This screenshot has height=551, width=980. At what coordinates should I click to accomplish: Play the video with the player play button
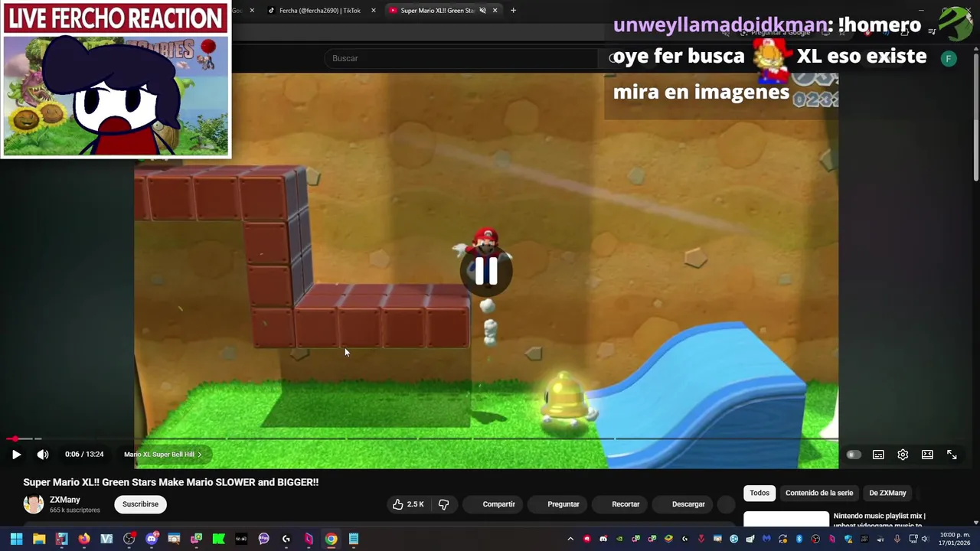click(16, 455)
